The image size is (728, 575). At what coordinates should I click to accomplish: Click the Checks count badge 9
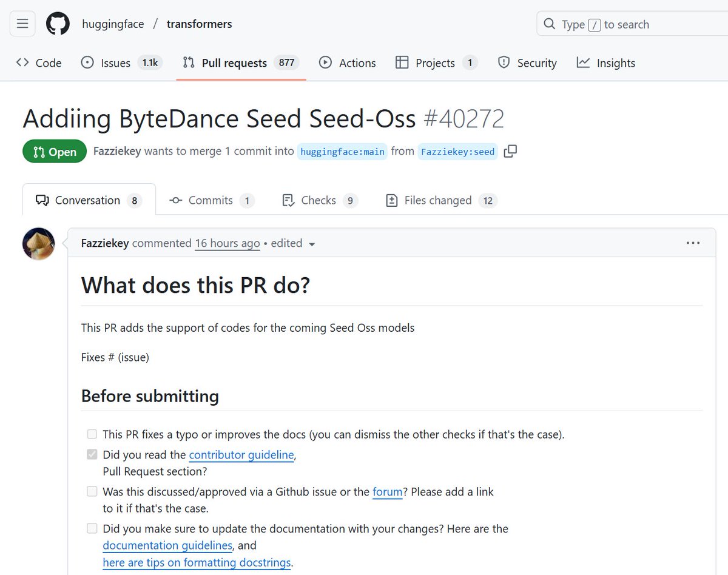[350, 201]
